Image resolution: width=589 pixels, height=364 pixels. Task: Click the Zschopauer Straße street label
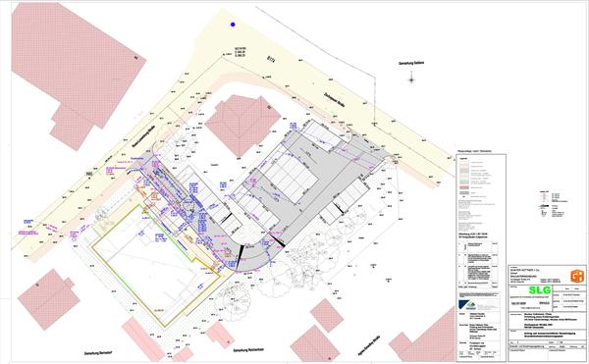[335, 100]
